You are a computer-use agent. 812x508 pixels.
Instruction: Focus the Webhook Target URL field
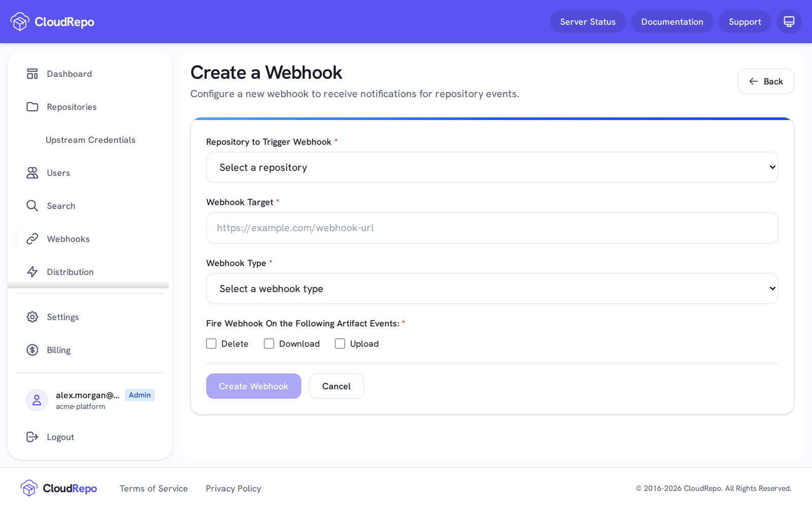coord(492,228)
